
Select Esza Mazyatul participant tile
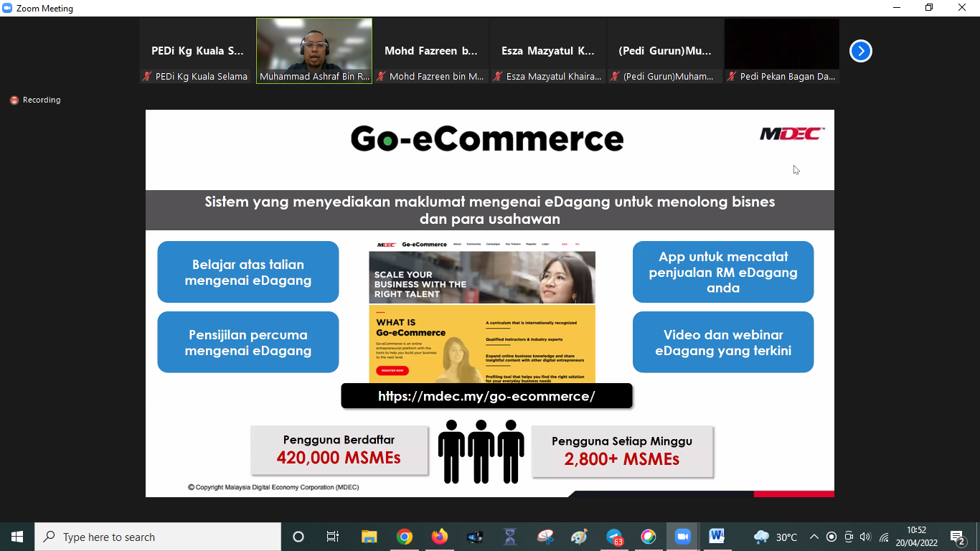pyautogui.click(x=548, y=51)
